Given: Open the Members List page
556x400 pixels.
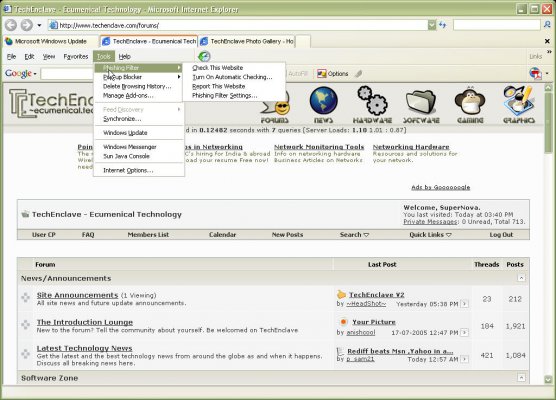Looking at the screenshot, I should 148,234.
